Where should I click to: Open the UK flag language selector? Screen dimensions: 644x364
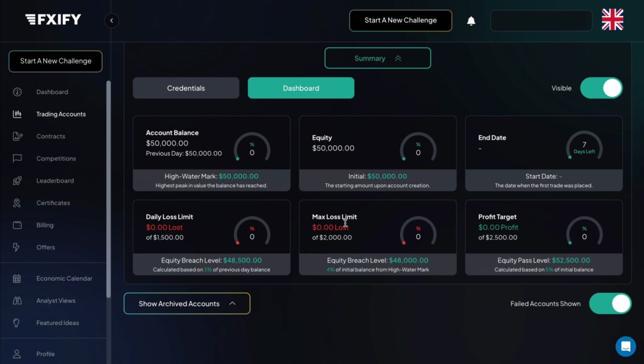coord(612,20)
